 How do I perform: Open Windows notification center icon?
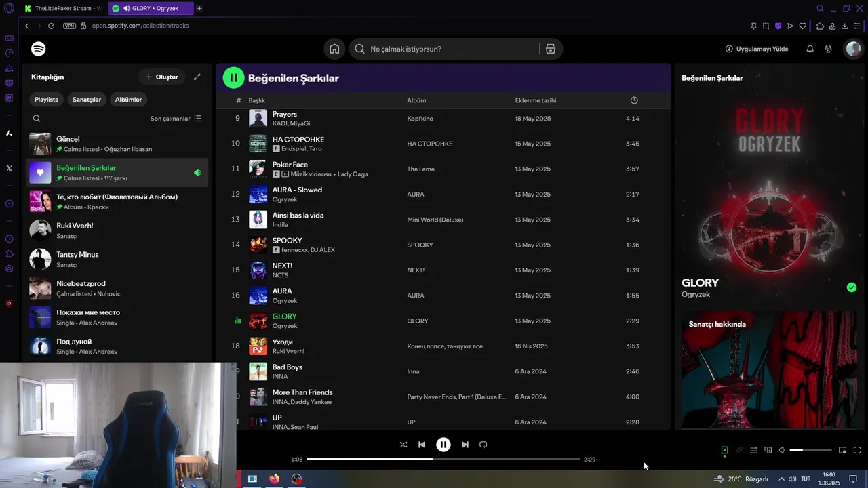click(853, 479)
